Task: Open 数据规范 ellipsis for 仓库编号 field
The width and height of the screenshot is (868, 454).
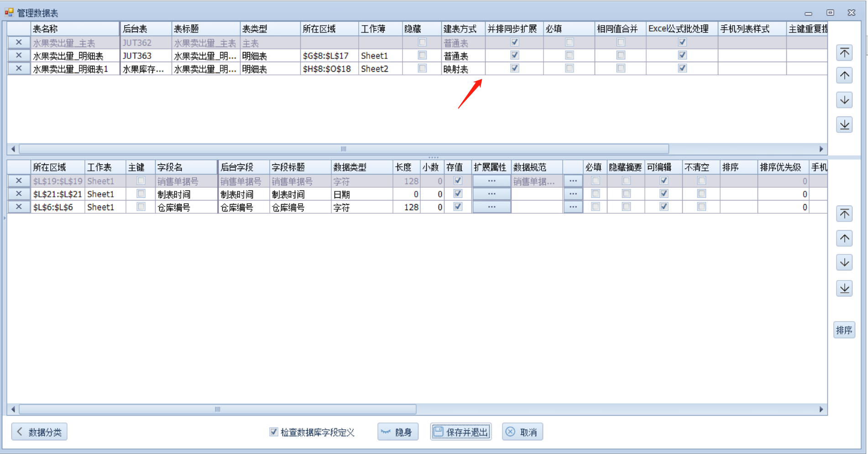Action: click(x=573, y=207)
